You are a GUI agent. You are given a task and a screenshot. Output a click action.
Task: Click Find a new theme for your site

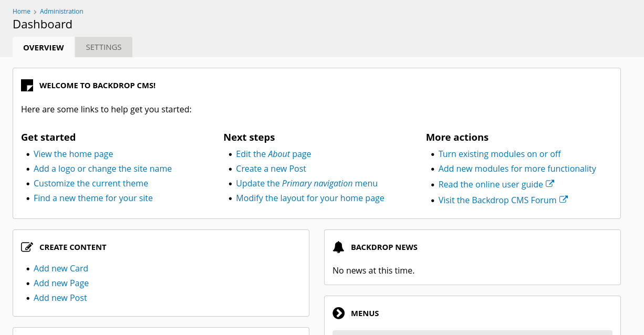[93, 198]
